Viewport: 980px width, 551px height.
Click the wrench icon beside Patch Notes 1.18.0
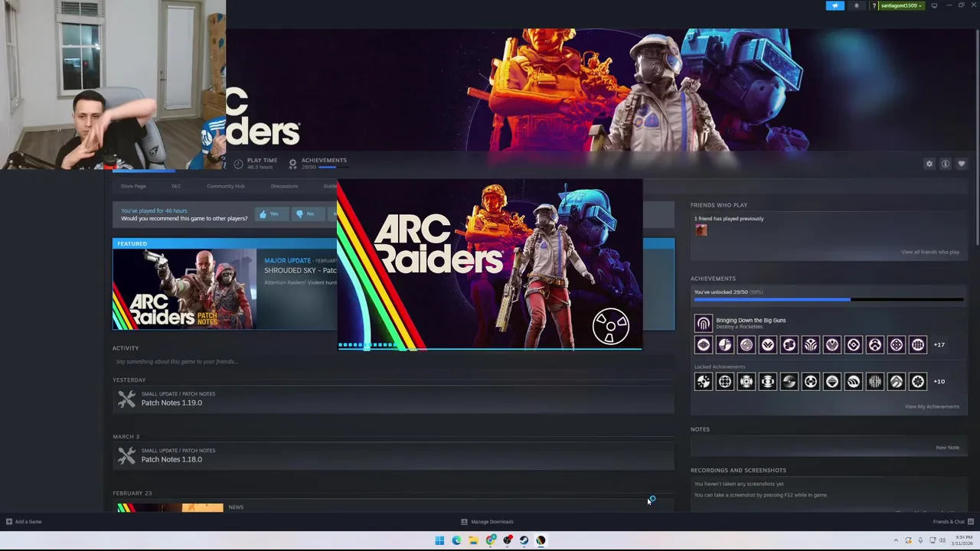coord(126,455)
